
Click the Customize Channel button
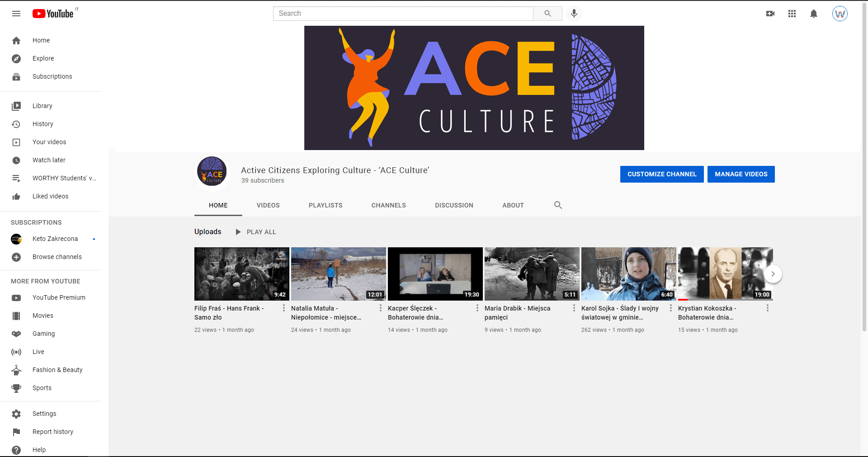click(x=662, y=174)
